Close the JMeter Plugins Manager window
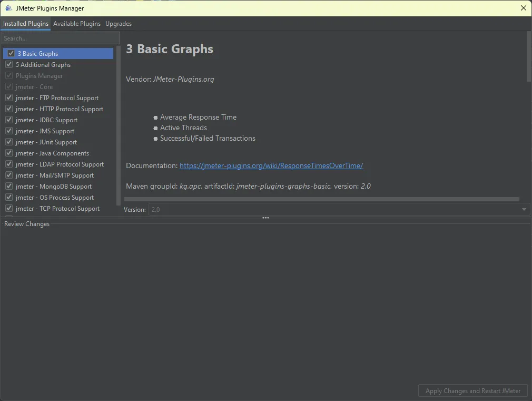This screenshot has height=401, width=532. point(523,8)
